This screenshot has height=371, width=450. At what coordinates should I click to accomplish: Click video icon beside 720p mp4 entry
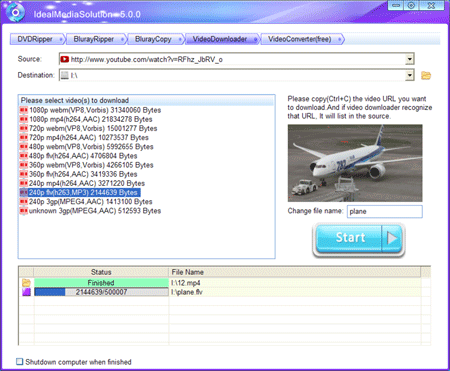click(24, 137)
